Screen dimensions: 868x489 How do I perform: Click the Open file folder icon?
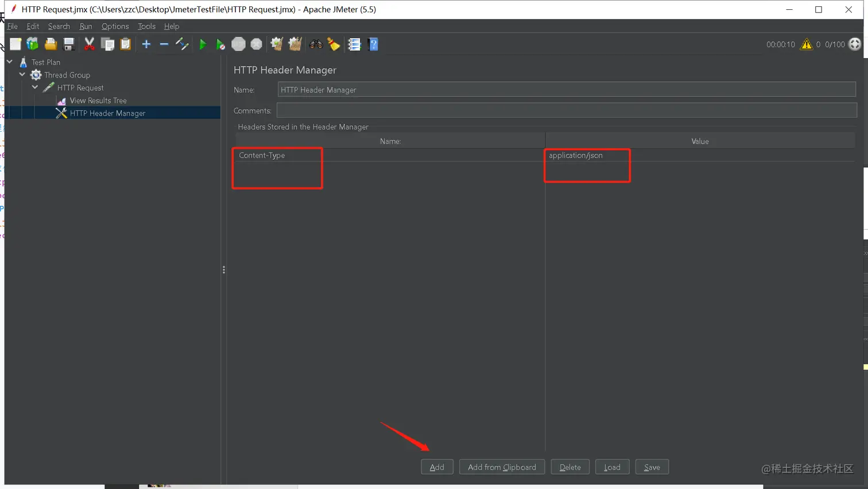coord(51,44)
